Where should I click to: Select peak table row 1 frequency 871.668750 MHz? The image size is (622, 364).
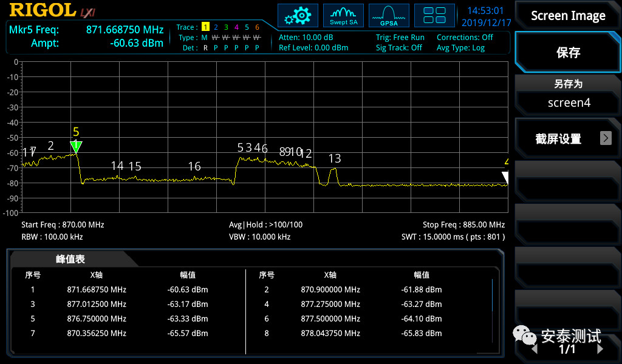click(x=97, y=289)
